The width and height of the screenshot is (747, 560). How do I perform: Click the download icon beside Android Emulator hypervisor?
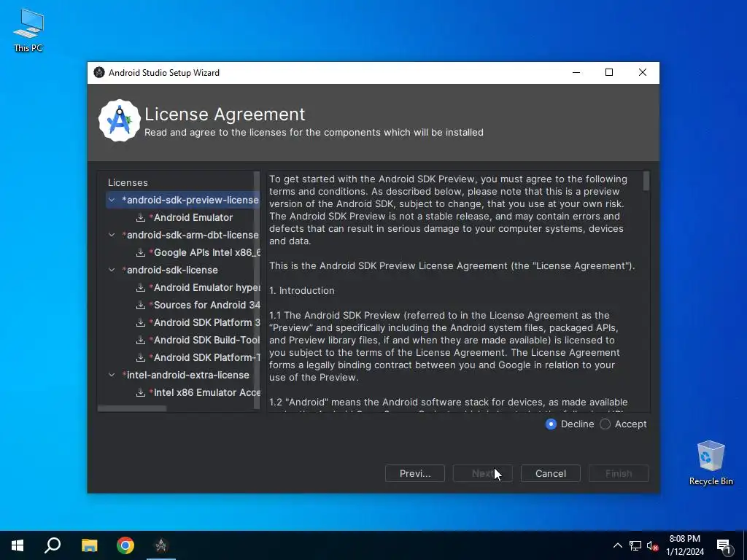pyautogui.click(x=141, y=287)
